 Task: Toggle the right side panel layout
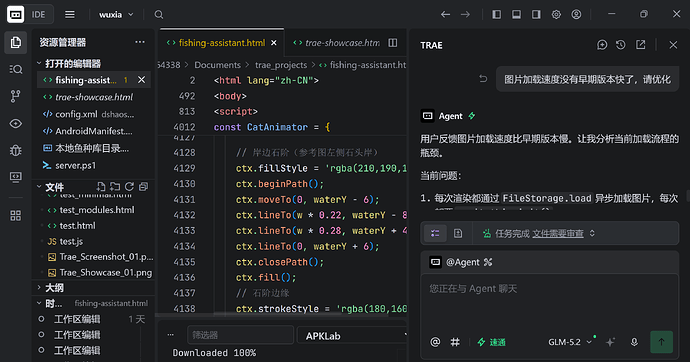pyautogui.click(x=536, y=15)
